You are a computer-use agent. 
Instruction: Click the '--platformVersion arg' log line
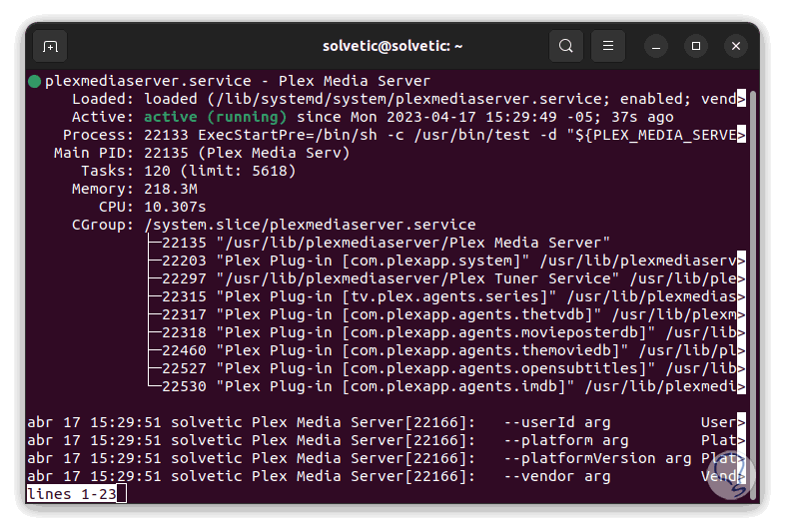point(597,458)
